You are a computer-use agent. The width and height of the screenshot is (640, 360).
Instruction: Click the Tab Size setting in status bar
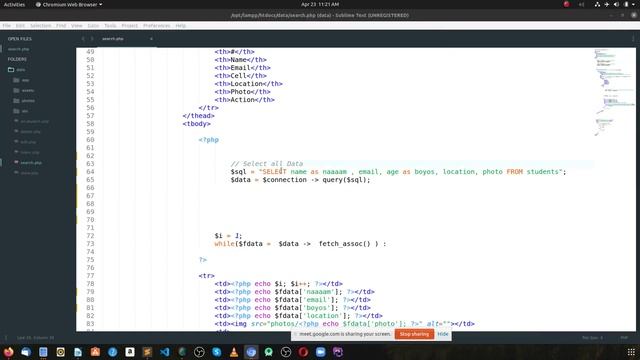pyautogui.click(x=592, y=338)
